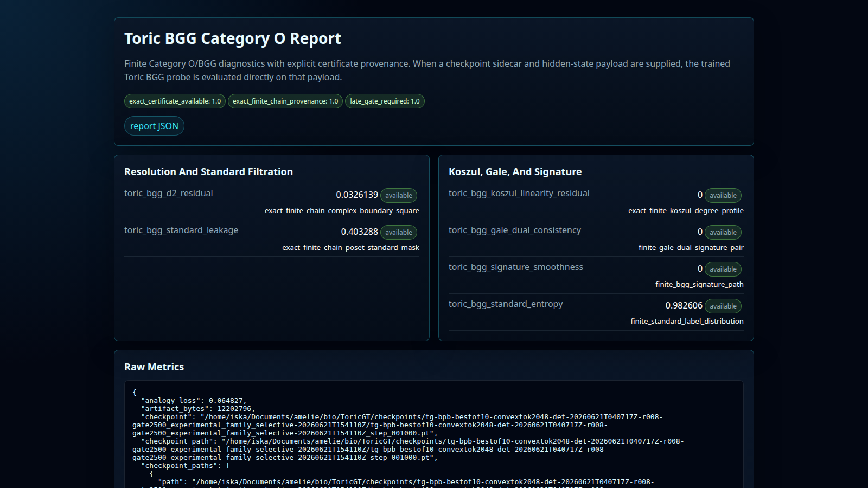The width and height of the screenshot is (868, 488).
Task: Click available badge for toric_bgg_signature_smoothness
Action: tap(723, 269)
